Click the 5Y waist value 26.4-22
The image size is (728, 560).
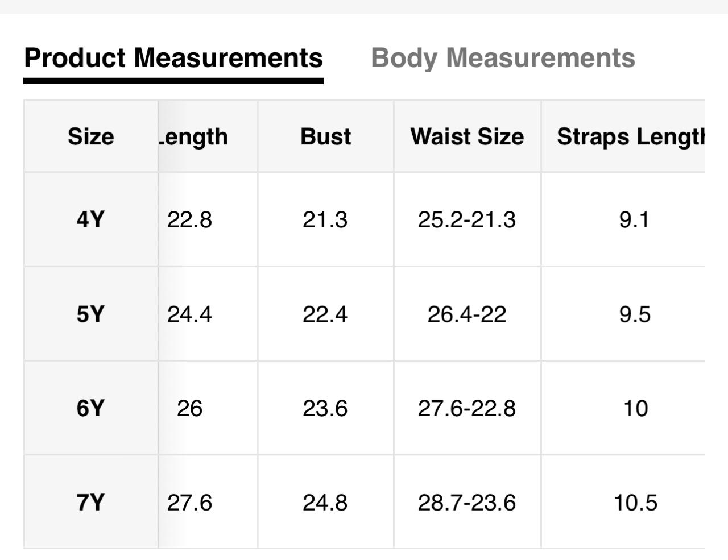(467, 314)
